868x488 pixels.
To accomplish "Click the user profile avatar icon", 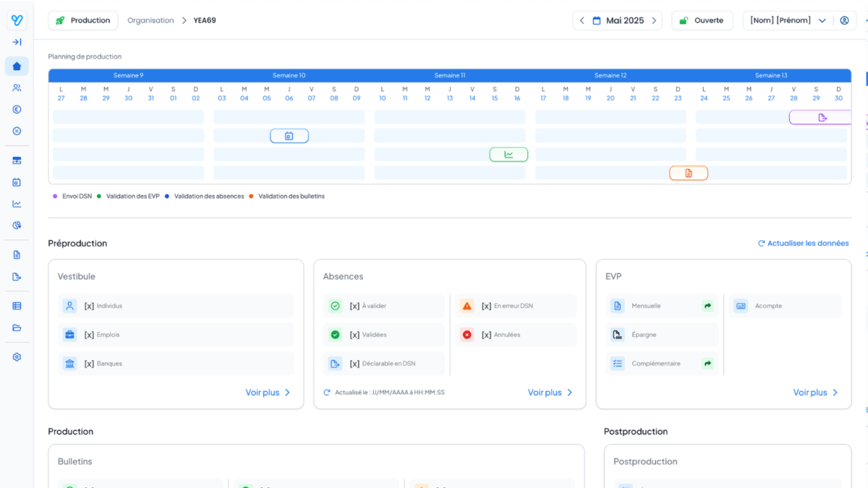I will coord(844,20).
